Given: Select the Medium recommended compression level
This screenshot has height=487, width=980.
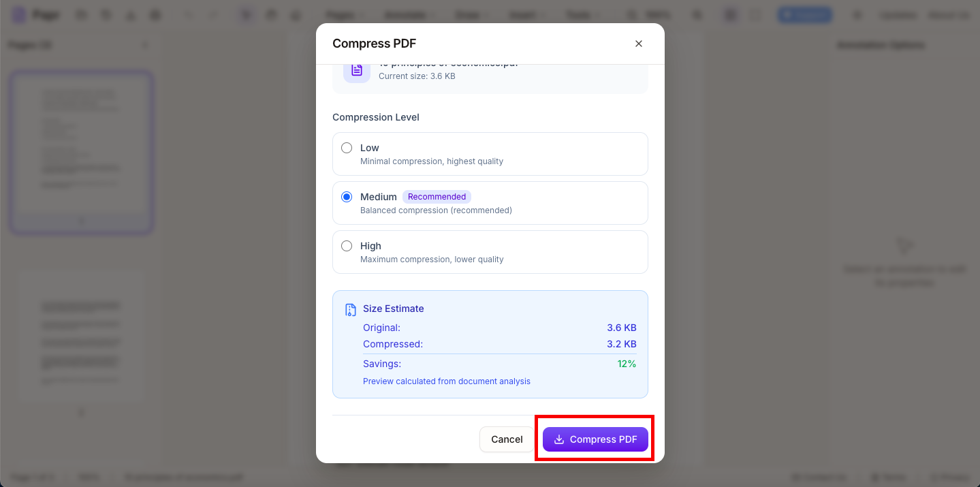Looking at the screenshot, I should 347,197.
